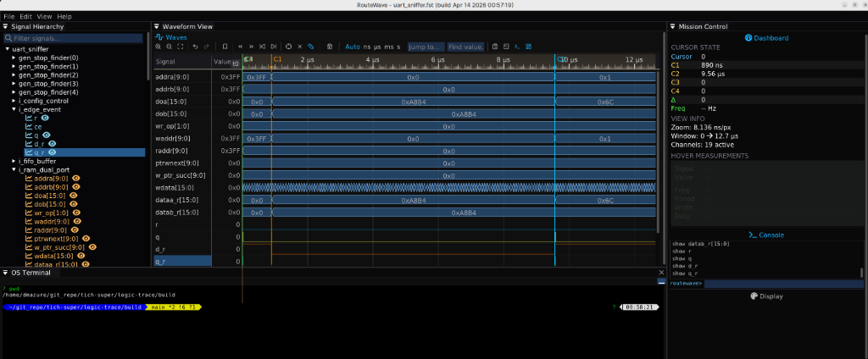The width and height of the screenshot is (868, 359).
Task: Toggle eye visibility for wdata[15:0] in hierarchy
Action: click(x=80, y=256)
